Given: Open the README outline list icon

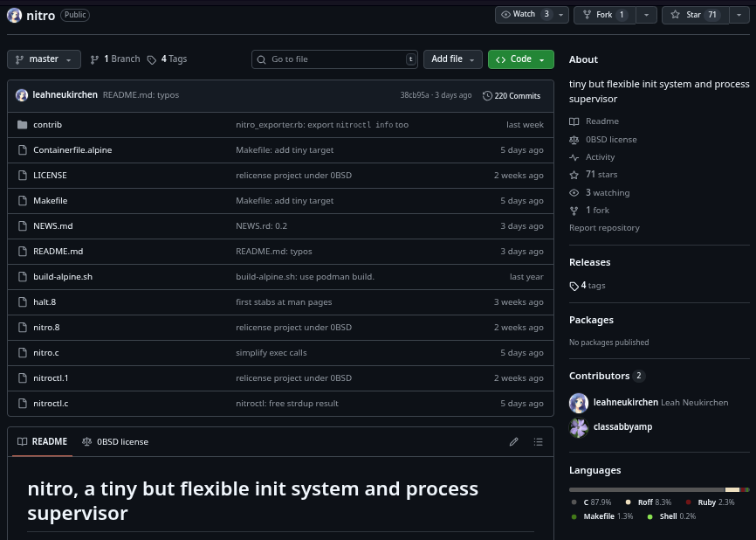Looking at the screenshot, I should (x=539, y=442).
